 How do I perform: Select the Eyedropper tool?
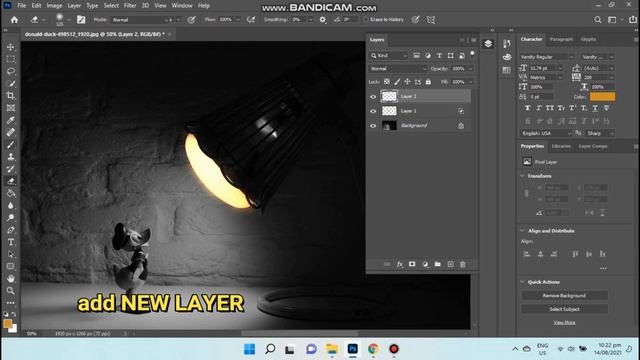(x=11, y=120)
